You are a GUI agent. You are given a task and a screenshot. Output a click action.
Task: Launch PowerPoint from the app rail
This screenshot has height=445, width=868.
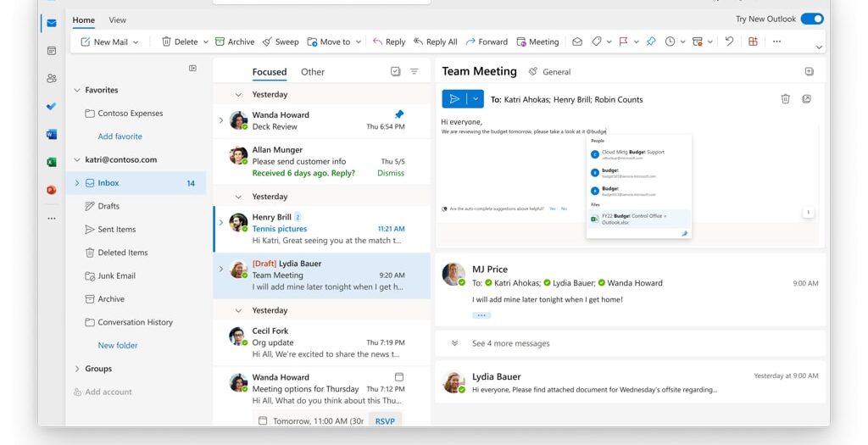pos(52,190)
